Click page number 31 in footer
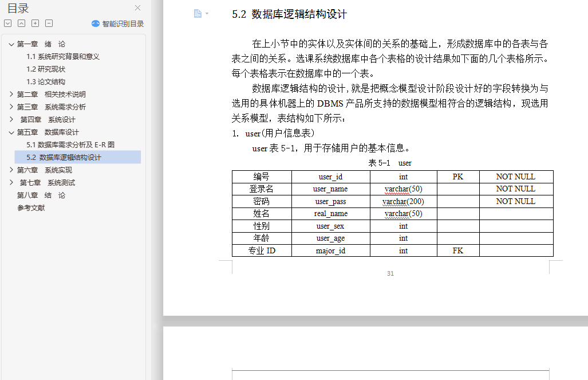This screenshot has height=380, width=588. [x=390, y=273]
